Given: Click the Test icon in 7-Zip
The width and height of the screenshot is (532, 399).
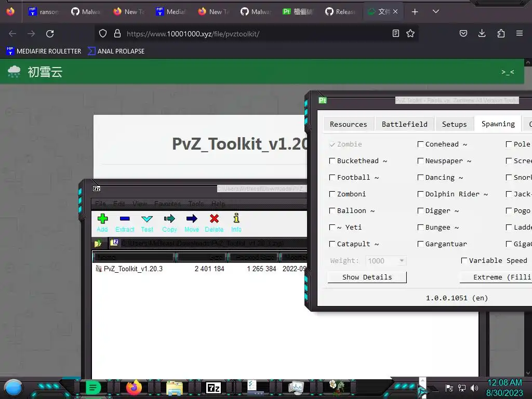Looking at the screenshot, I should [147, 223].
